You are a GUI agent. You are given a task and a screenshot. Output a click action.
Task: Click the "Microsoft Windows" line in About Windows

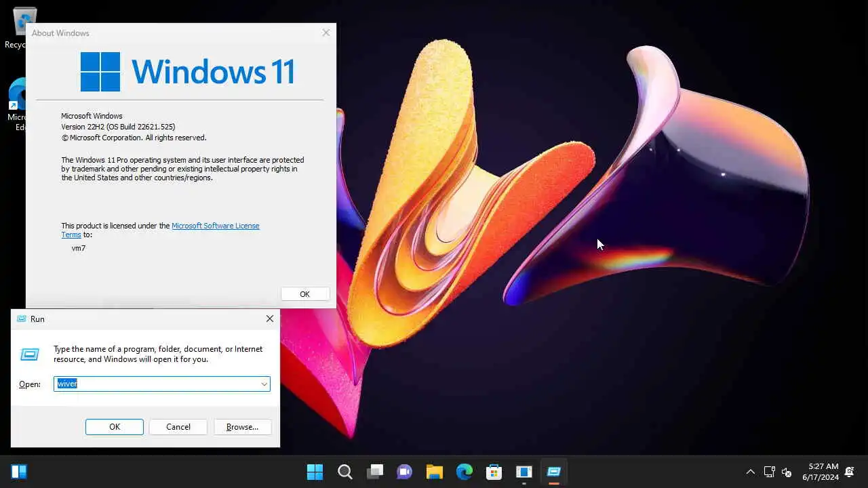pyautogui.click(x=92, y=116)
